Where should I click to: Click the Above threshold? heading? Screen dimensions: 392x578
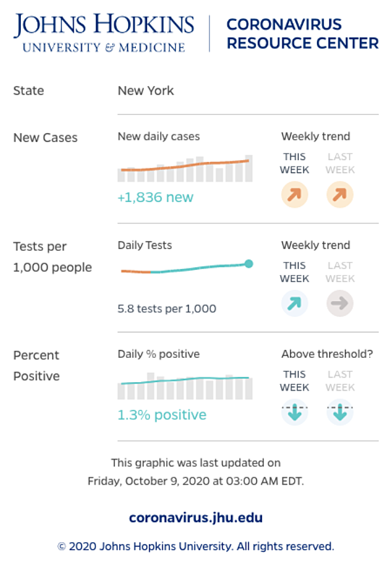327,354
